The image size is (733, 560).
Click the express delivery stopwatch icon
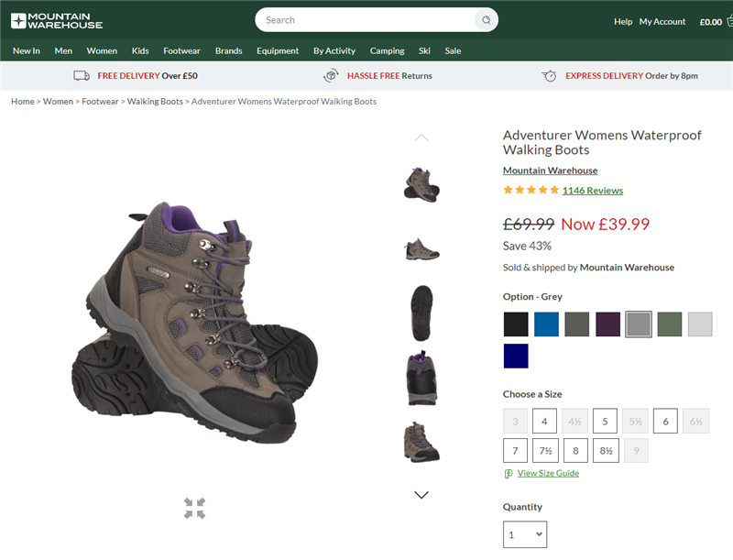[549, 76]
